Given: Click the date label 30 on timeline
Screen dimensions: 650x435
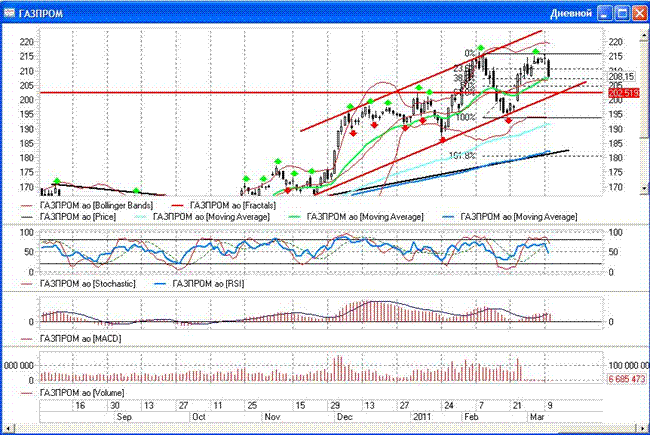Looking at the screenshot, I should tap(115, 406).
